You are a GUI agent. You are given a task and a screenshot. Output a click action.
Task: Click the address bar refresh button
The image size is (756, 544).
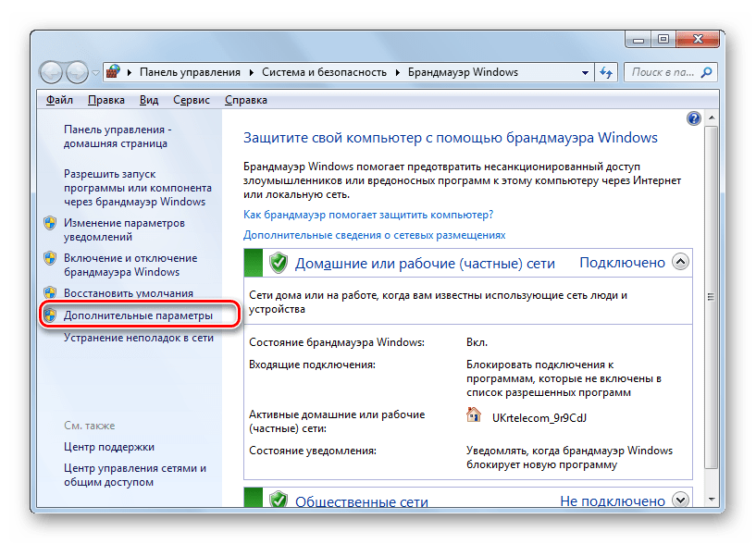pyautogui.click(x=606, y=73)
